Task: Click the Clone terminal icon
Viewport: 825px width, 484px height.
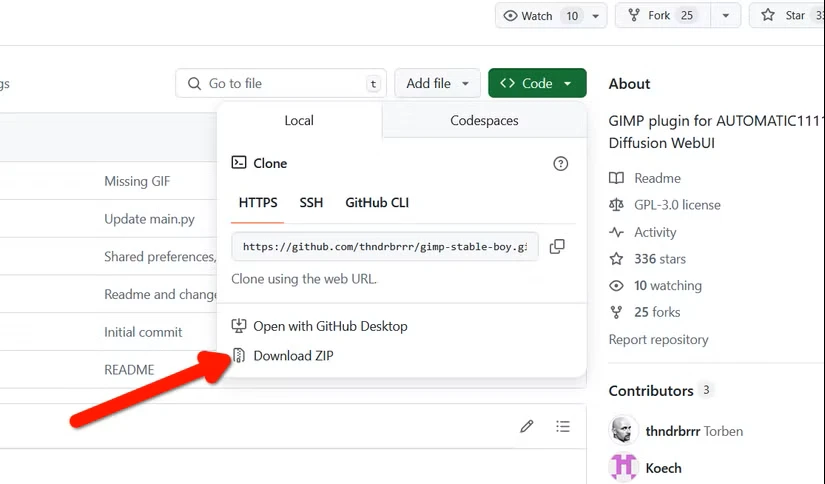Action: coord(239,163)
